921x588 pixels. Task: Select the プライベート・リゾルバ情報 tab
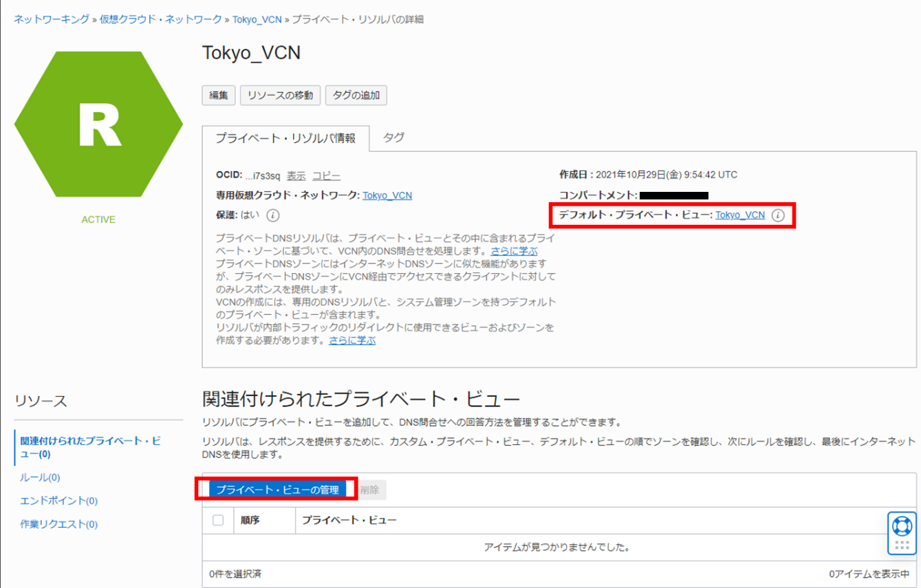click(x=285, y=138)
